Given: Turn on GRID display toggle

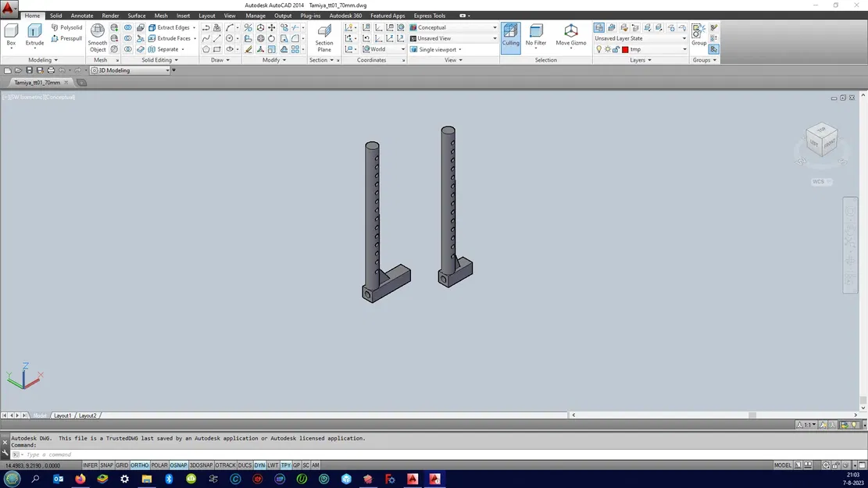Looking at the screenshot, I should coord(122,465).
